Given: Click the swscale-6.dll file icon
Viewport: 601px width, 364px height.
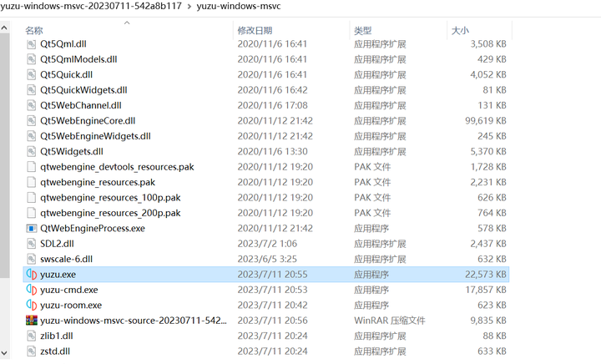Looking at the screenshot, I should click(32, 259).
